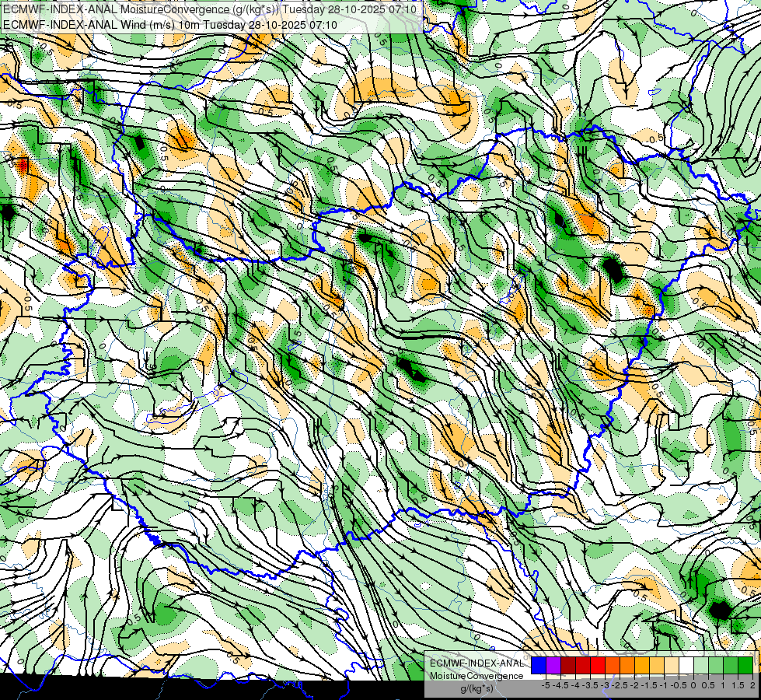Click the Wind (m/s) 10m title line

pyautogui.click(x=170, y=24)
